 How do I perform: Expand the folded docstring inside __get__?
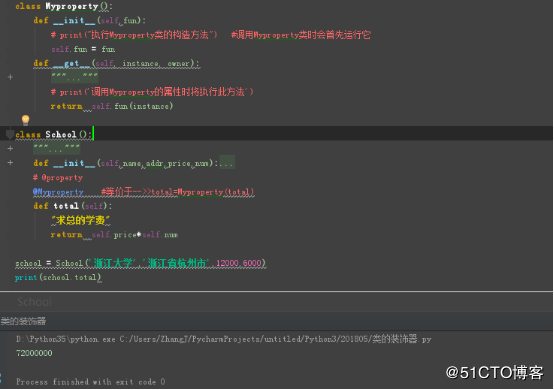(x=10, y=77)
